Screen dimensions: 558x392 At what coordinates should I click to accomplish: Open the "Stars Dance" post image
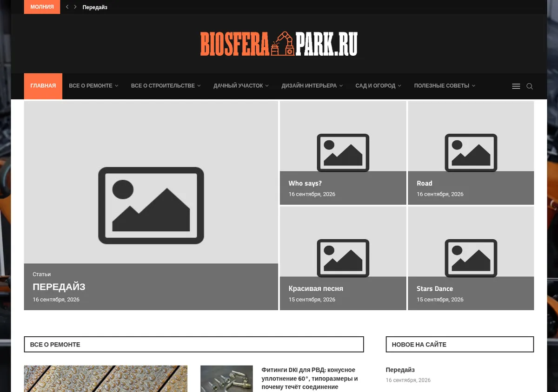coord(471,258)
